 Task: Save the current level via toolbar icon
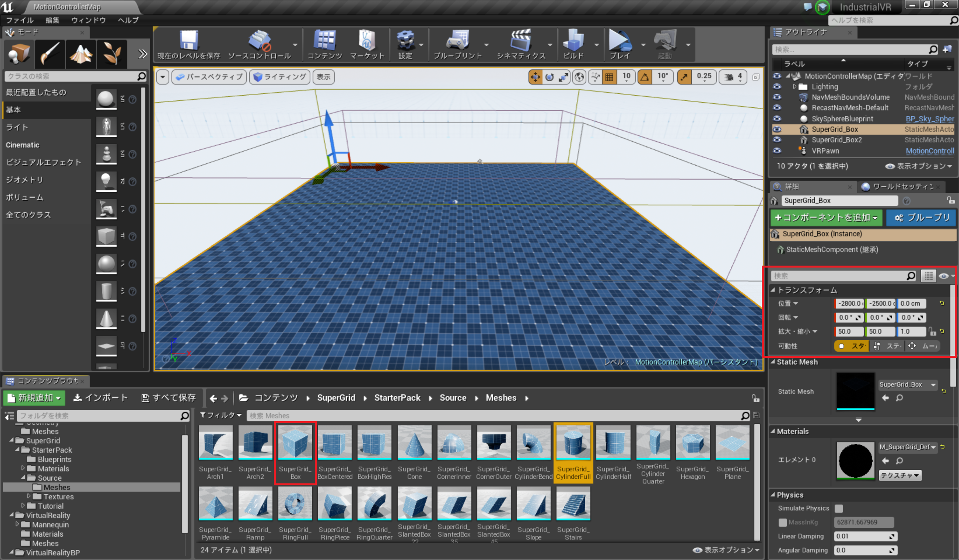[189, 44]
